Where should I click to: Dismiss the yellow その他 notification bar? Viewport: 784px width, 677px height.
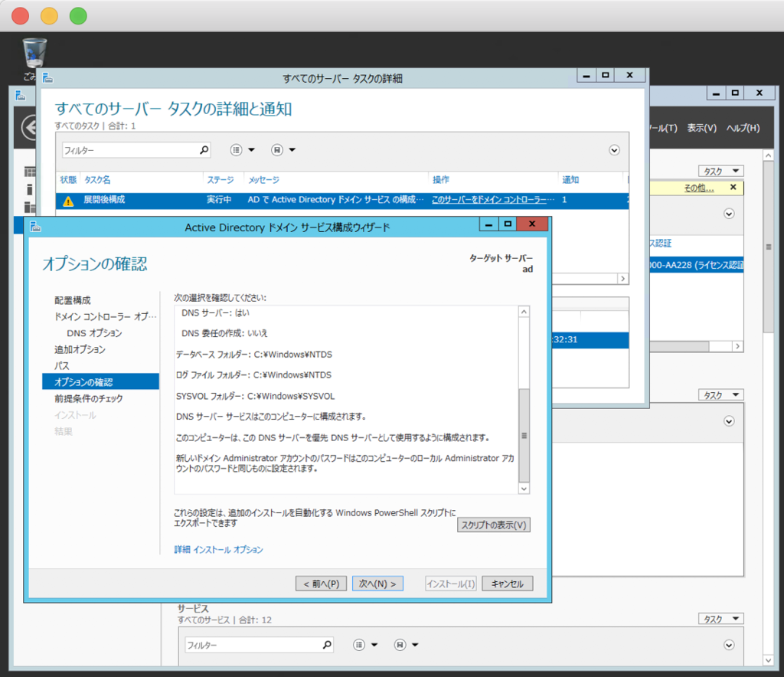click(x=733, y=188)
